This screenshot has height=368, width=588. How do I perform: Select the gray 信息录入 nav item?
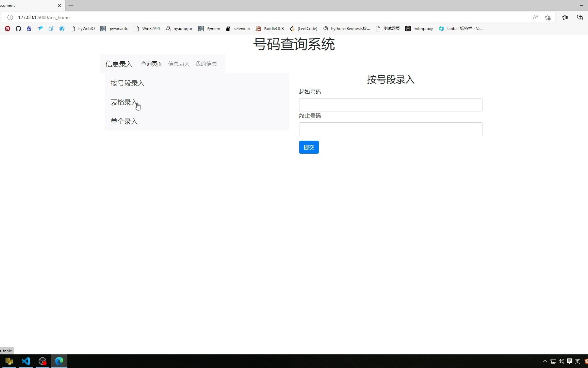(x=179, y=64)
